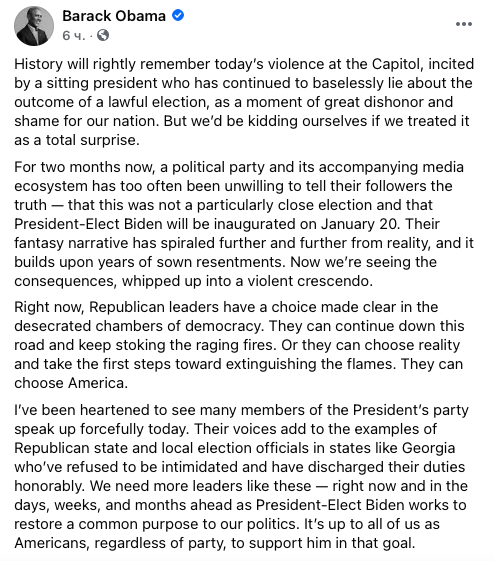The width and height of the screenshot is (494, 561).
Task: Click the word 'desecrated' in the third paragraph
Action: click(53, 326)
